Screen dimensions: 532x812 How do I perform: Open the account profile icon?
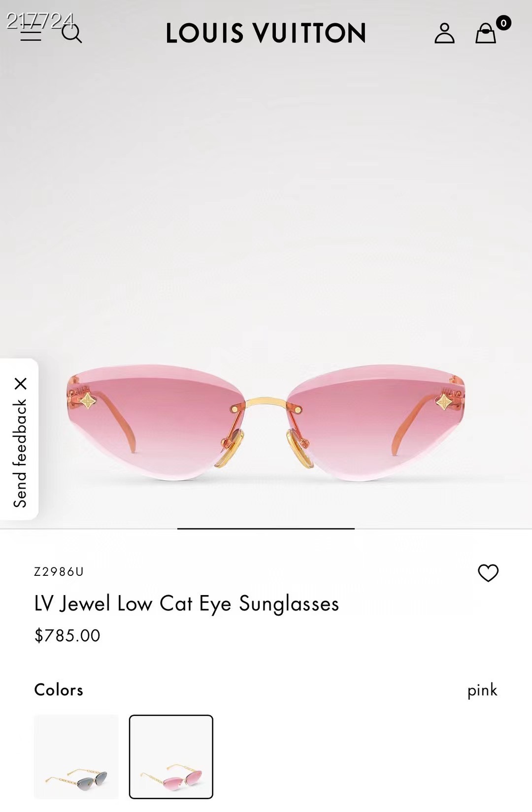[x=444, y=33]
